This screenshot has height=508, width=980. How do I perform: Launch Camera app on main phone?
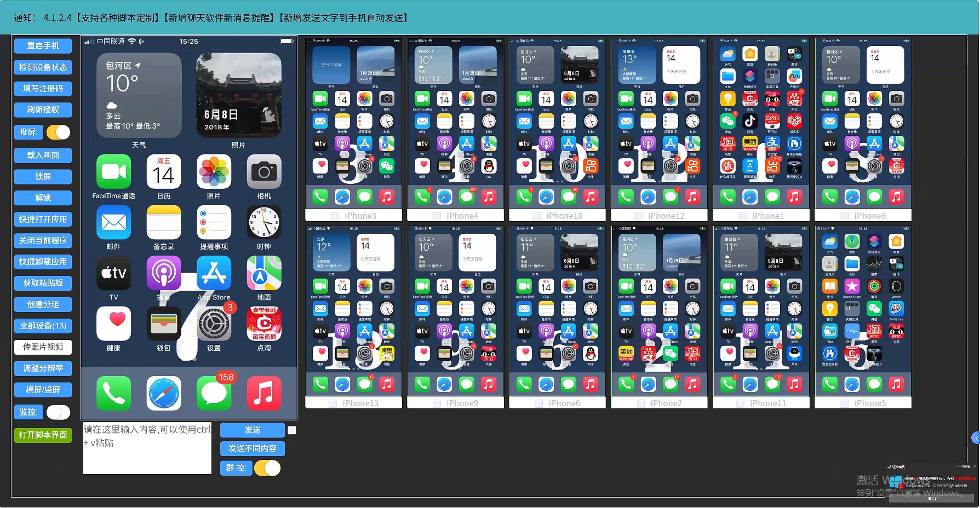click(264, 171)
